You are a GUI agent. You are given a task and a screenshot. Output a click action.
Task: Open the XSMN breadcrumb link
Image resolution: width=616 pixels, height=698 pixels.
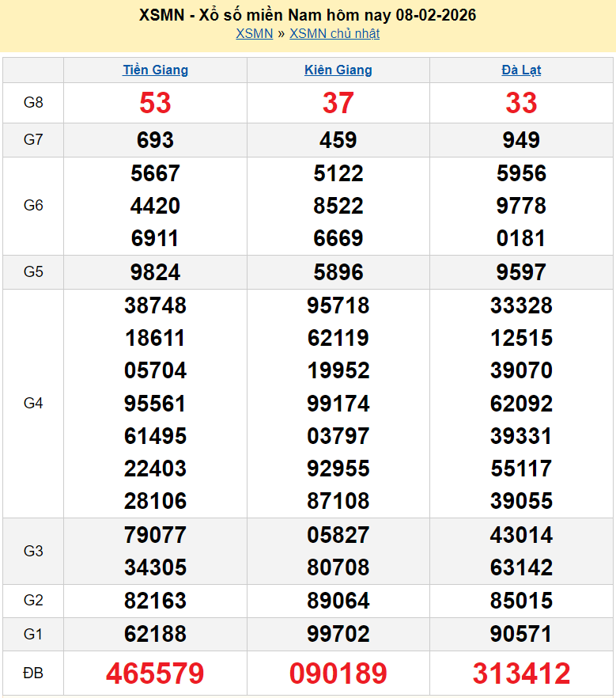[254, 33]
